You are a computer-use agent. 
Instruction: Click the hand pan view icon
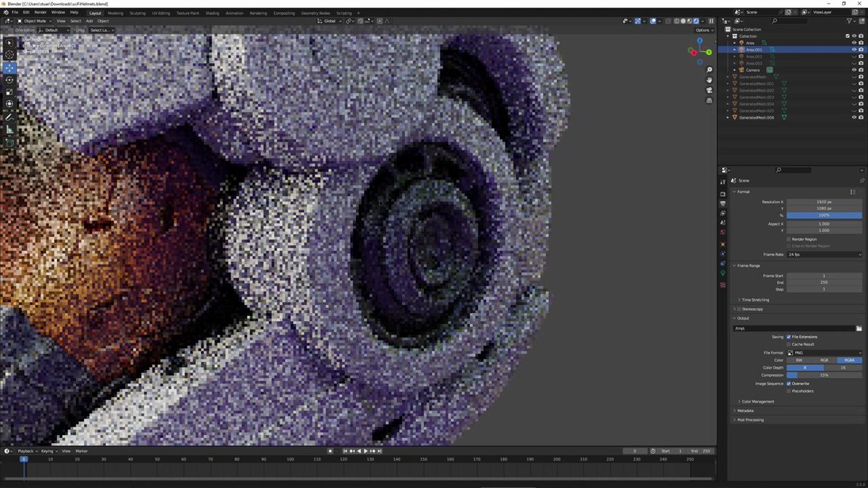click(x=710, y=80)
